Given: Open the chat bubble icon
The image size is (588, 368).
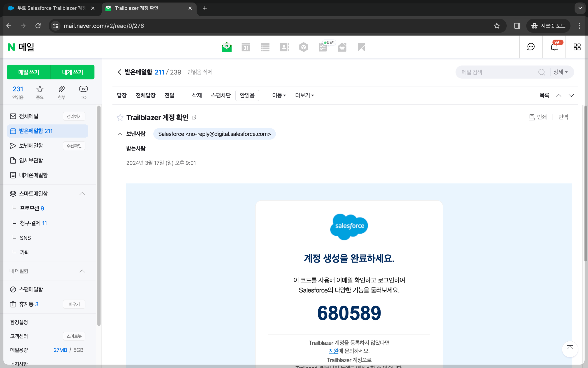Looking at the screenshot, I should point(531,47).
